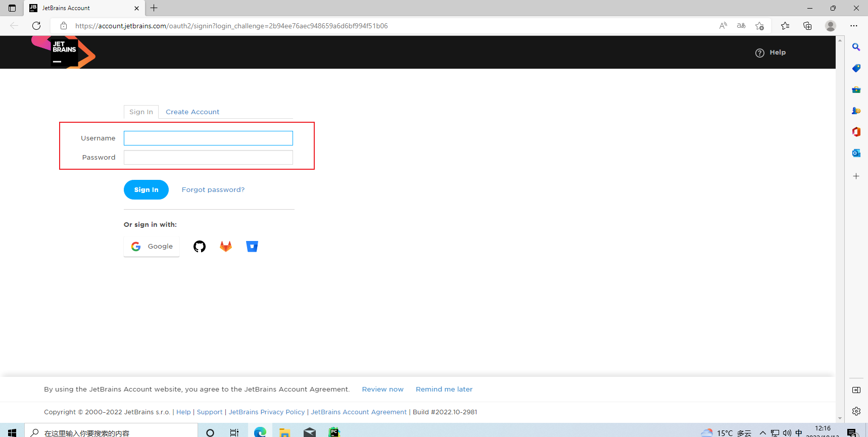This screenshot has width=868, height=437.
Task: Click the address bar URL
Action: coord(231,26)
